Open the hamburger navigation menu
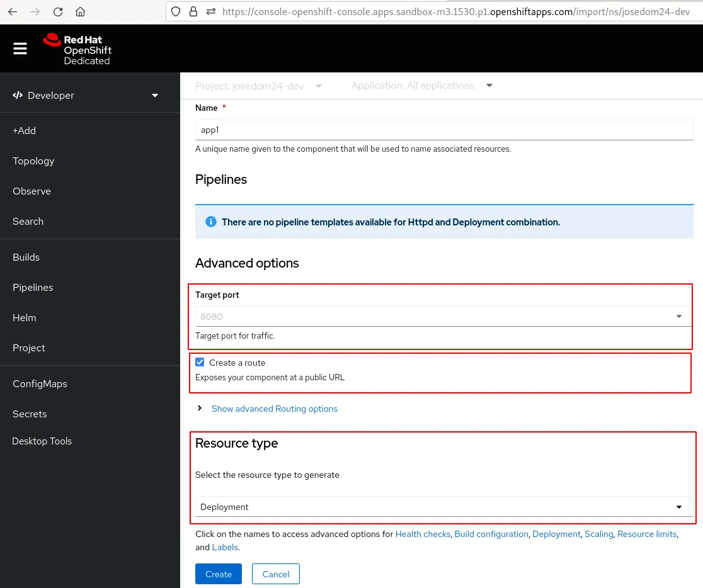703x588 pixels. click(x=20, y=48)
